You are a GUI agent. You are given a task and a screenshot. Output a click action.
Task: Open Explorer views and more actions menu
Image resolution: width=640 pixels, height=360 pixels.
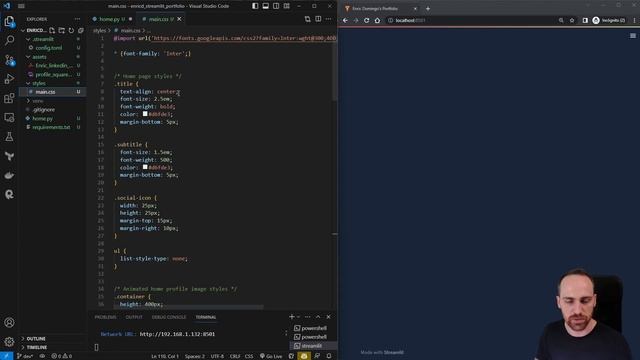pyautogui.click(x=77, y=19)
